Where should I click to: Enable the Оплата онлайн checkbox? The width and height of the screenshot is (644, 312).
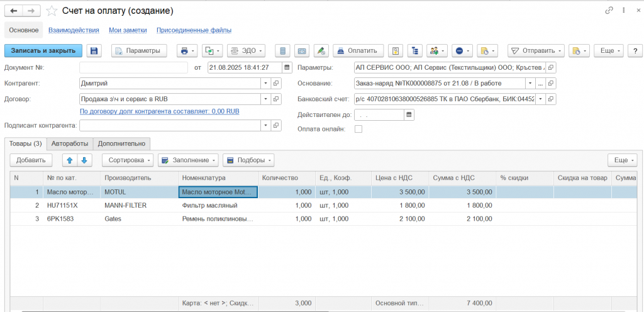coord(358,129)
